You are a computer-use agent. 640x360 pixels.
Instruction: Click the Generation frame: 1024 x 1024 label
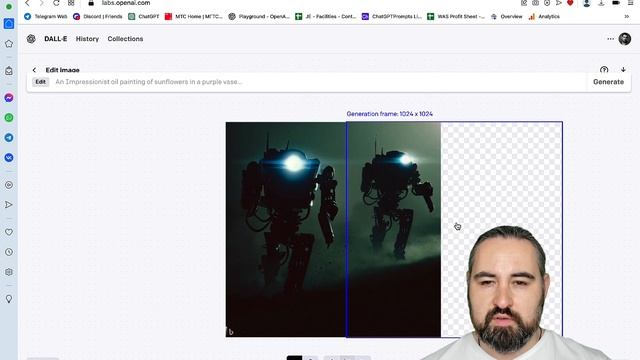tap(389, 114)
